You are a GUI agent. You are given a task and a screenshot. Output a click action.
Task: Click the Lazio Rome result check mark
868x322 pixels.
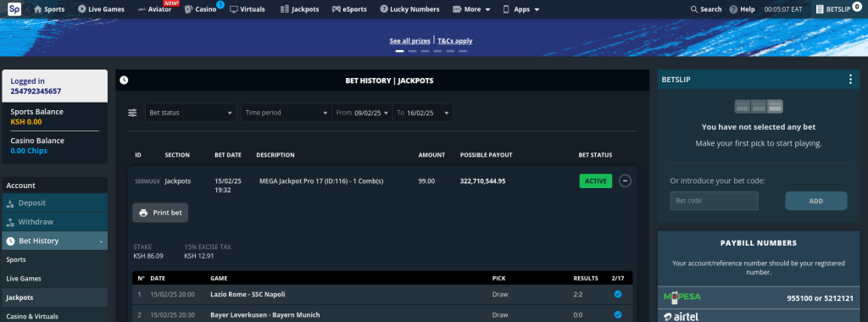pyautogui.click(x=618, y=294)
